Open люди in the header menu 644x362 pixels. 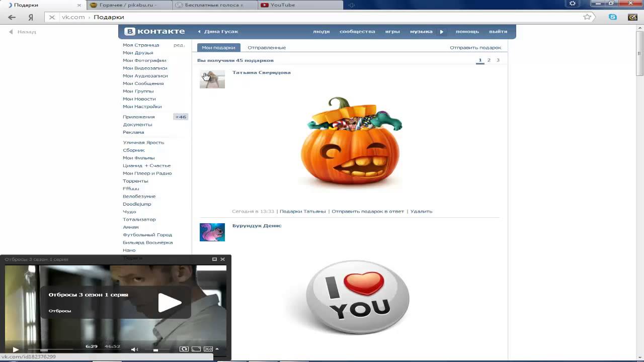coord(321,32)
